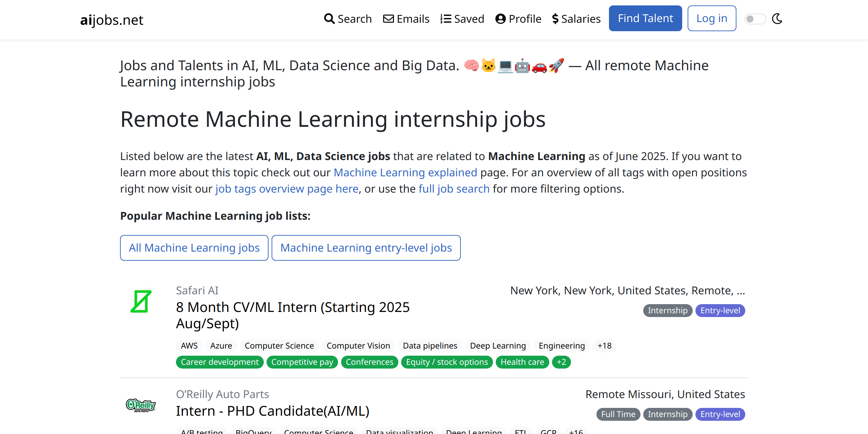This screenshot has height=434, width=868.
Task: Follow the full job search link
Action: 454,189
